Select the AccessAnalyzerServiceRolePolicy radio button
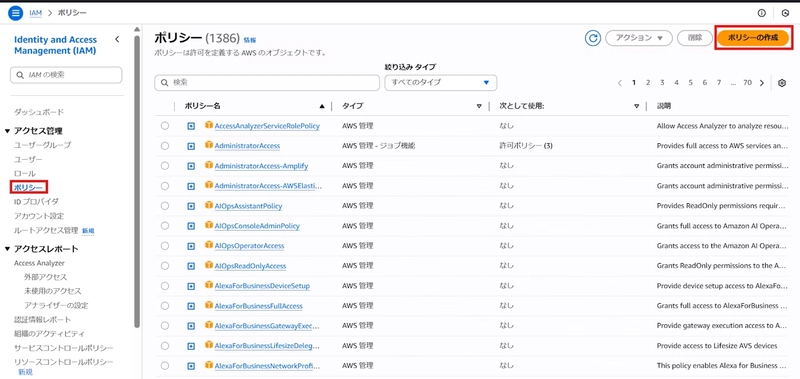Image resolution: width=800 pixels, height=379 pixels. click(165, 125)
